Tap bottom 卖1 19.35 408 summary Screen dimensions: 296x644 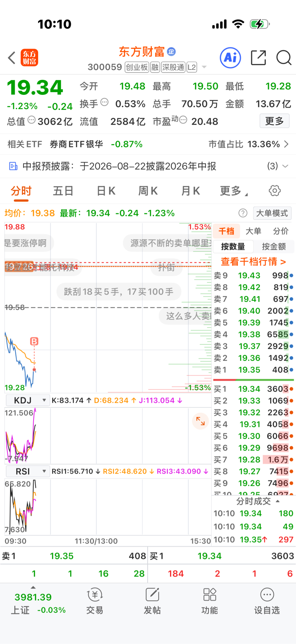tap(74, 556)
